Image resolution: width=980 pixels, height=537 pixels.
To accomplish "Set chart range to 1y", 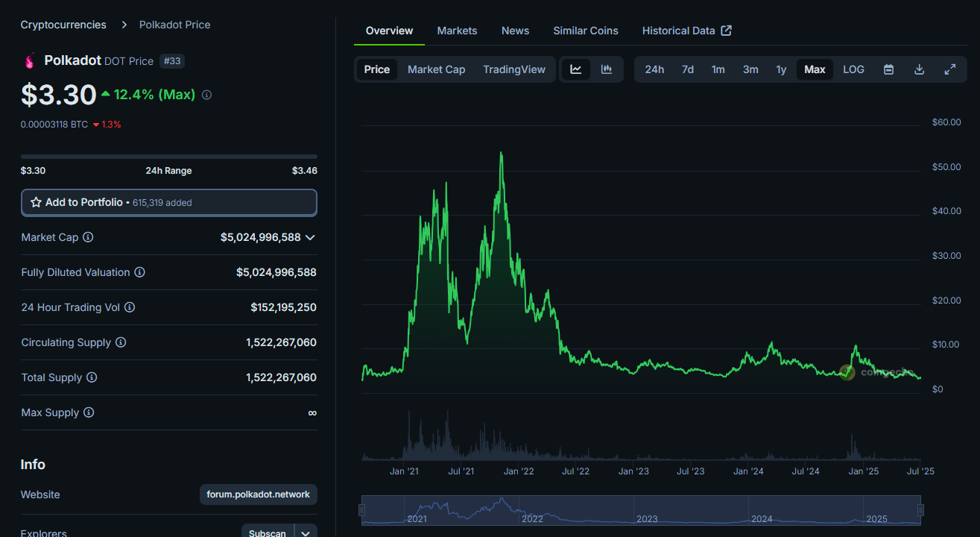I will 781,69.
